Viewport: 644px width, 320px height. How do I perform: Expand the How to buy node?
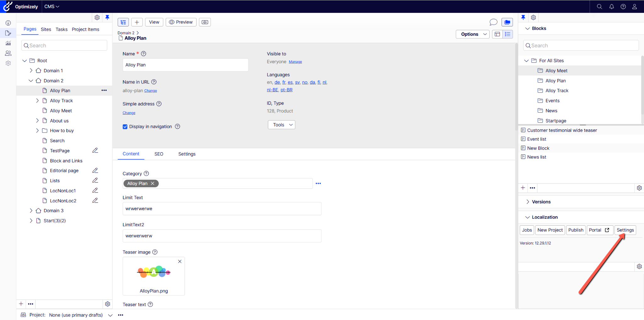pos(37,130)
